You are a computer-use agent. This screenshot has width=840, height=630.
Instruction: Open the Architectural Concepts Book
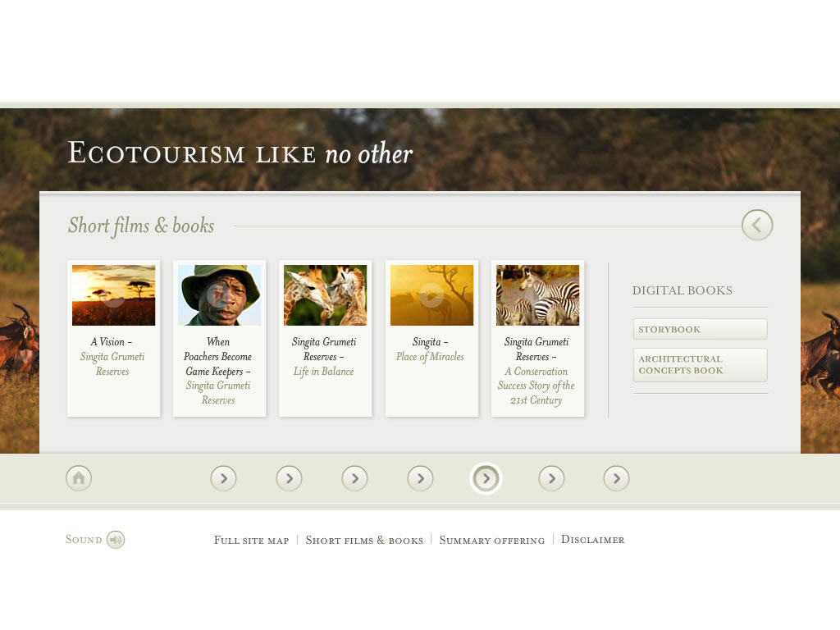(701, 365)
